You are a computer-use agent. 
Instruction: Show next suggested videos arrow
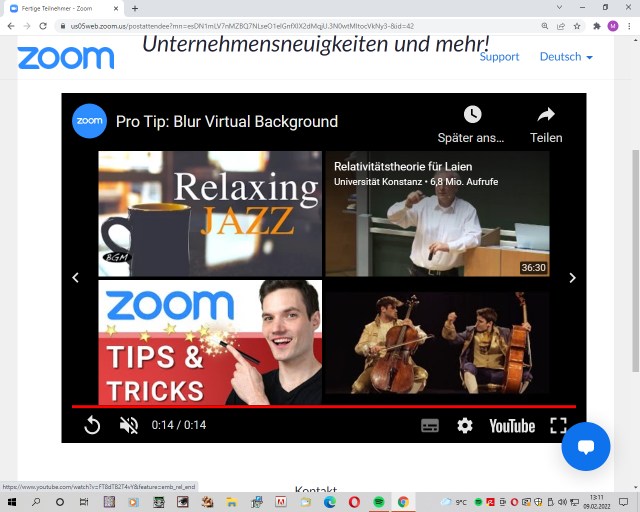coord(572,278)
